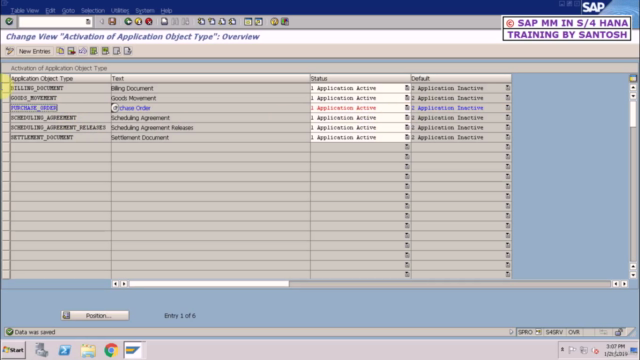The height and width of the screenshot is (360, 640).
Task: Open Status dropdown for Billing Document
Action: [407, 88]
